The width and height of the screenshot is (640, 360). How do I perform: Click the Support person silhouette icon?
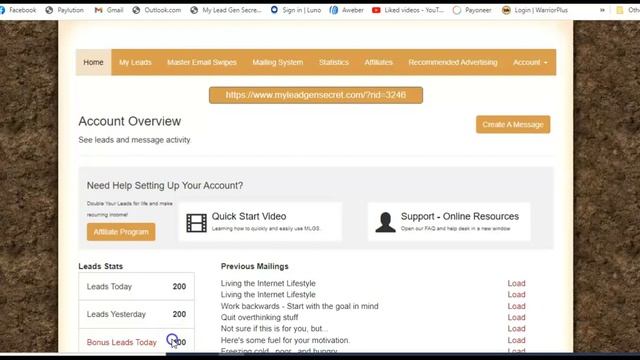point(385,222)
